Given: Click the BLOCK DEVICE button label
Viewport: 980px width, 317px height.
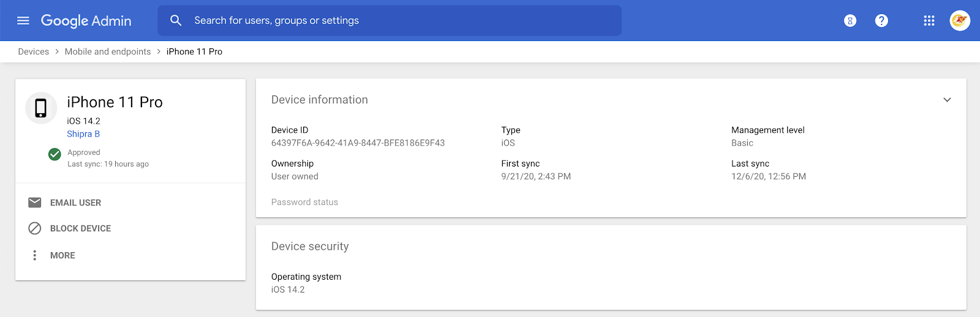Looking at the screenshot, I should coord(81,228).
